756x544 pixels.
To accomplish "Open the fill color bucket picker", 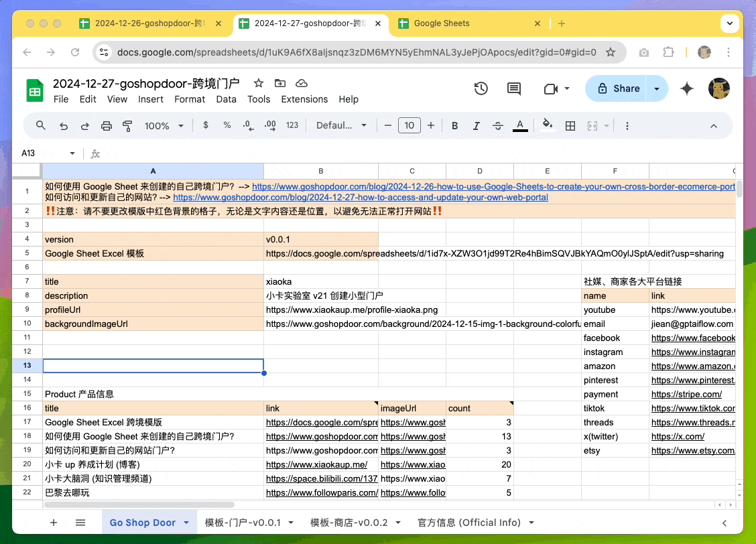I will 547,125.
